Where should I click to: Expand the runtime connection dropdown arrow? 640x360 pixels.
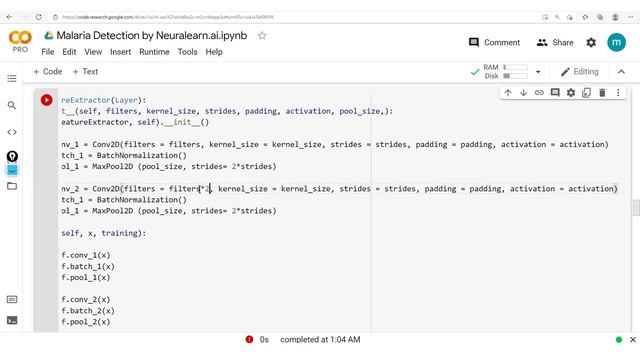pyautogui.click(x=538, y=72)
